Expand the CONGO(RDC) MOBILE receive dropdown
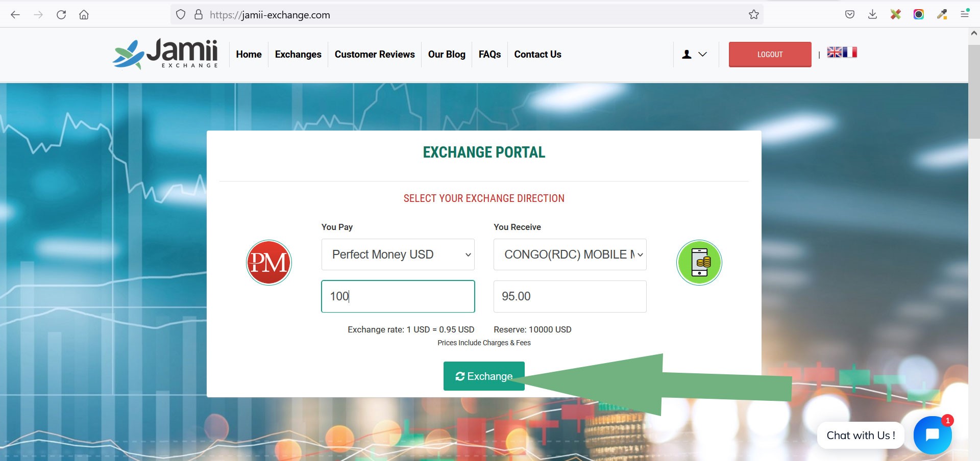 tap(570, 254)
